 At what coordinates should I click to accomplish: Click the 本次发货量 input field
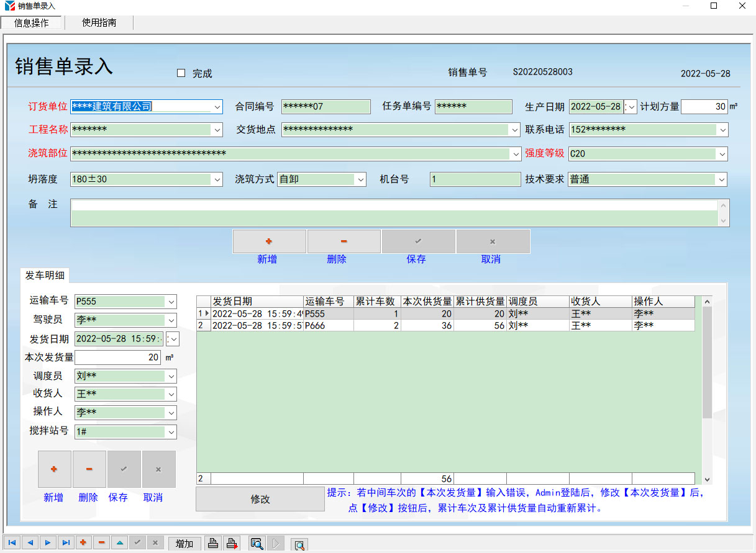[x=118, y=357]
